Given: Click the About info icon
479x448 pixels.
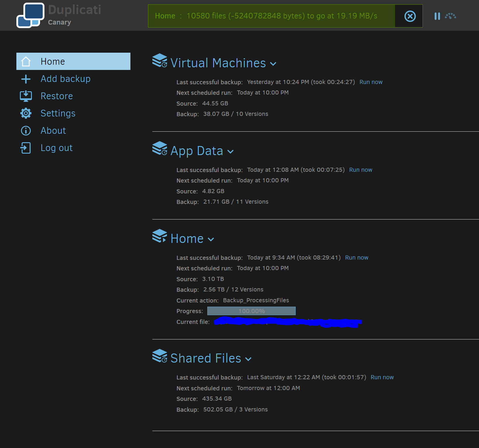Looking at the screenshot, I should click(x=26, y=131).
